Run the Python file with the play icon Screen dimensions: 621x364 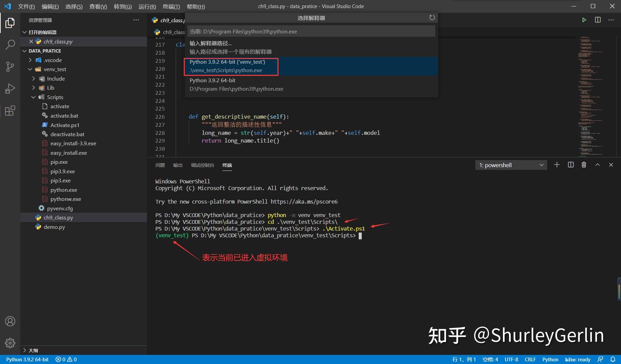[x=584, y=20]
